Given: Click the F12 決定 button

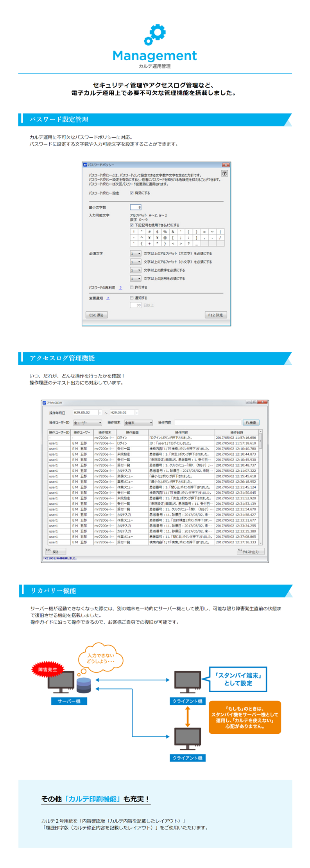Looking at the screenshot, I should click(216, 315).
